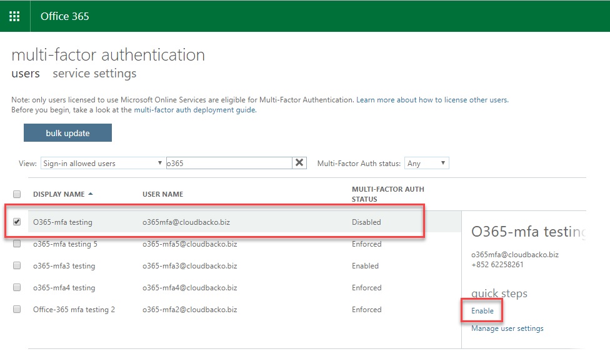The width and height of the screenshot is (610, 364).
Task: Click the DISPLAY NAME column header text
Action: [59, 194]
